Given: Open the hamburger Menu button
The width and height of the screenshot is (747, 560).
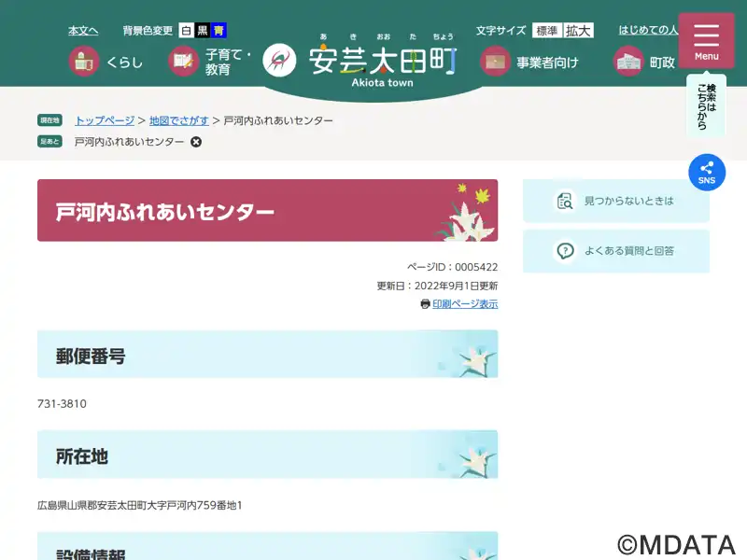Looking at the screenshot, I should click(706, 41).
